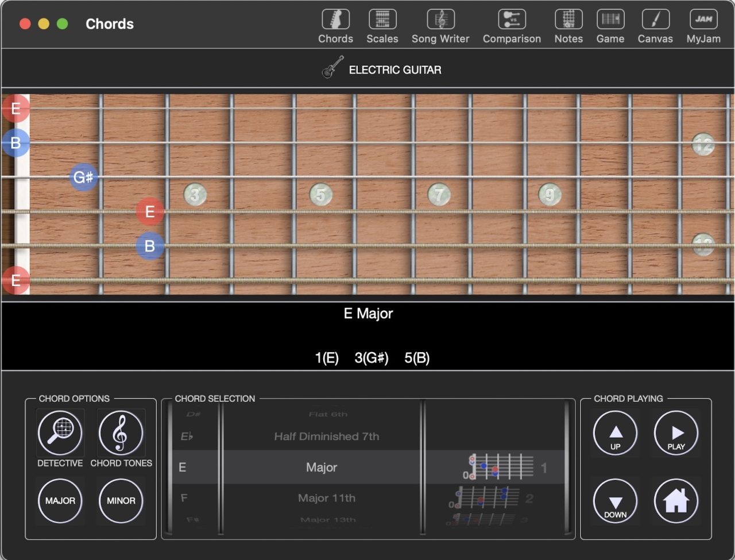Select the Major chord type row
The width and height of the screenshot is (735, 560).
322,467
